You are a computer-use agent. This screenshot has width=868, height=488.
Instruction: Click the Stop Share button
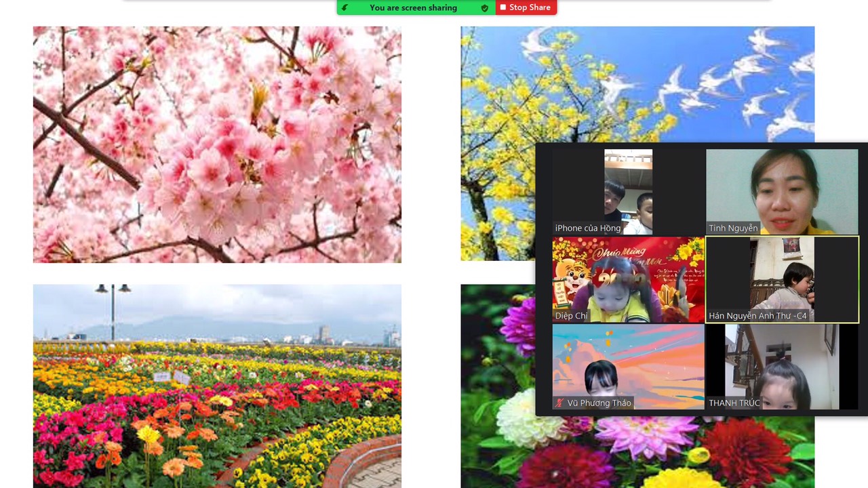(x=526, y=7)
